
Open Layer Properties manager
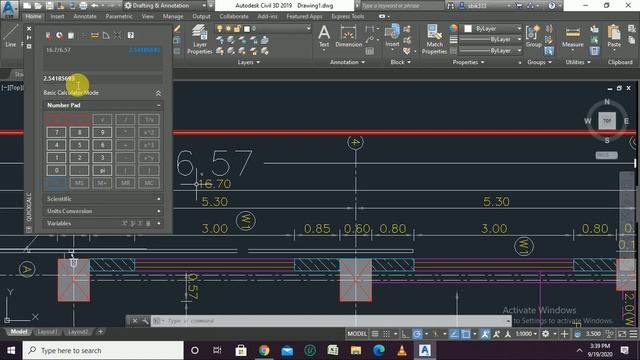coord(200,40)
